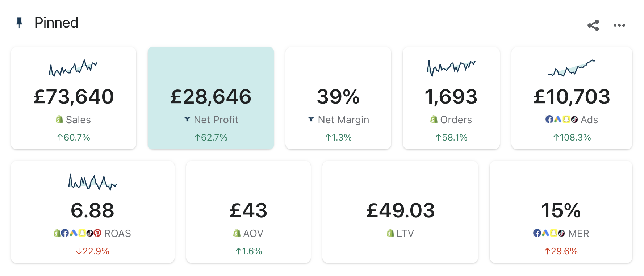Click the Shopify icon next to LTV
The image size is (644, 276).
click(x=390, y=233)
